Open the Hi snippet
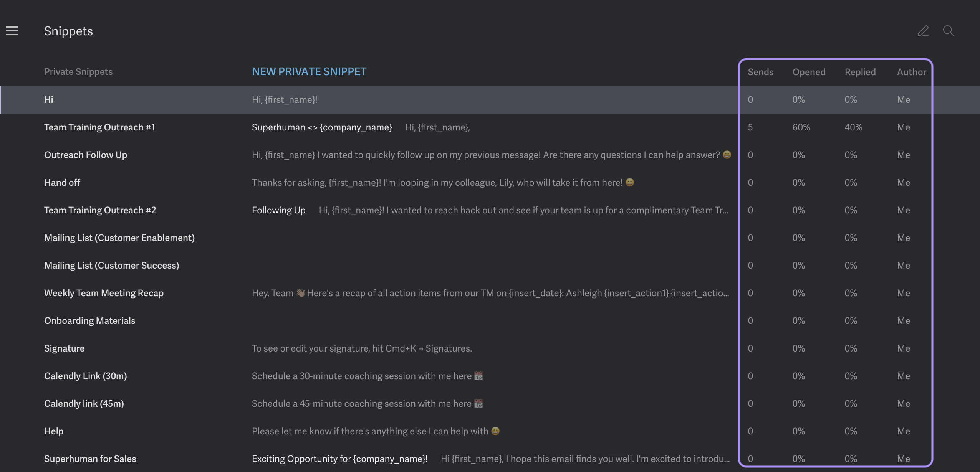980x472 pixels. click(49, 100)
